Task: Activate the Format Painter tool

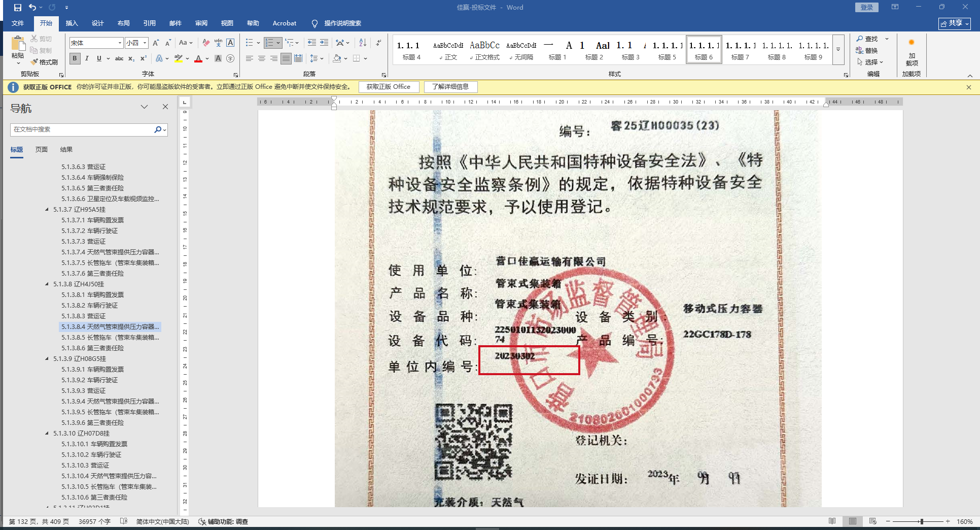Action: click(x=44, y=62)
